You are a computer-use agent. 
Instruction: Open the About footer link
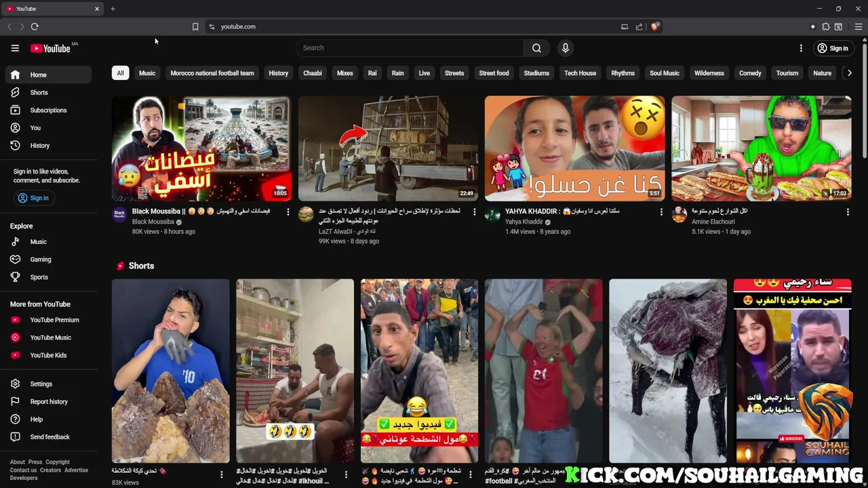pos(18,462)
